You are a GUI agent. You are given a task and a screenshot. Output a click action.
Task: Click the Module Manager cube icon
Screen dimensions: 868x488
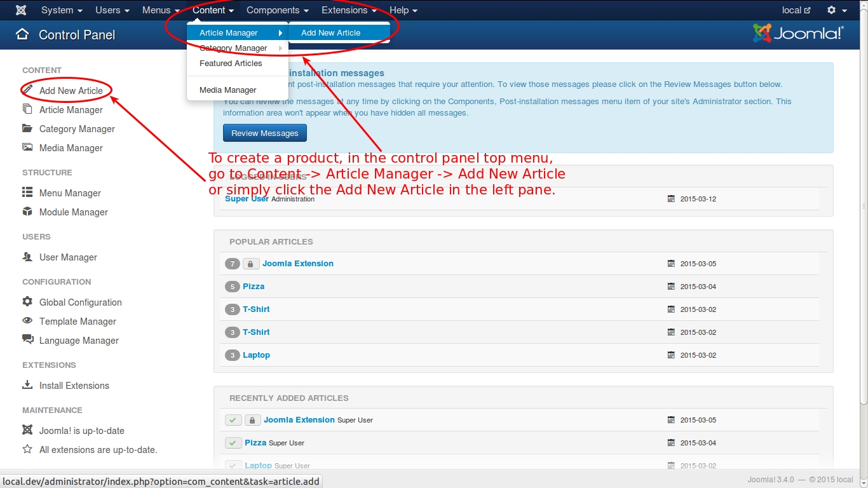(27, 212)
